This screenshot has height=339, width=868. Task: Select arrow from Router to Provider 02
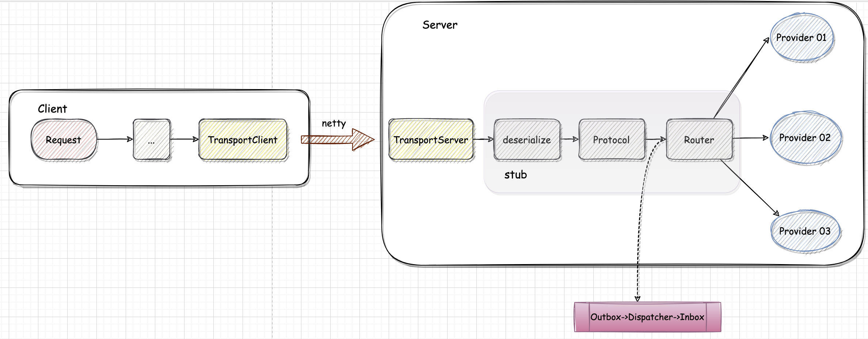click(x=751, y=138)
